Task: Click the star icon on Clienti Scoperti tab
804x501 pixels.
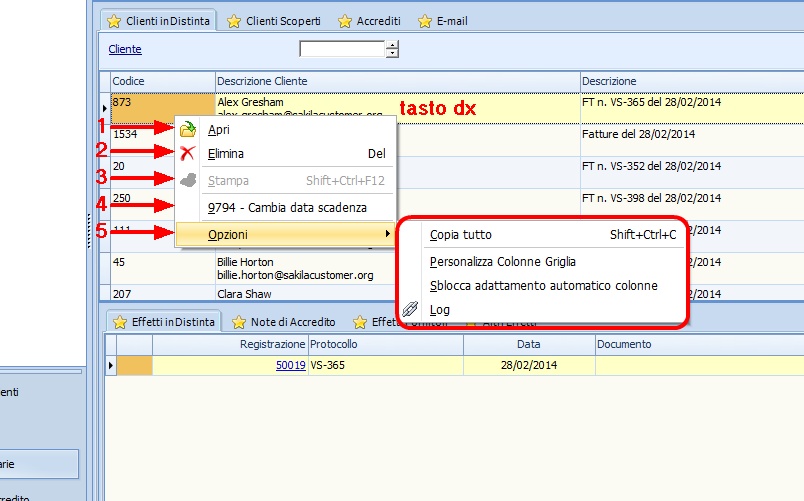Action: coord(233,21)
